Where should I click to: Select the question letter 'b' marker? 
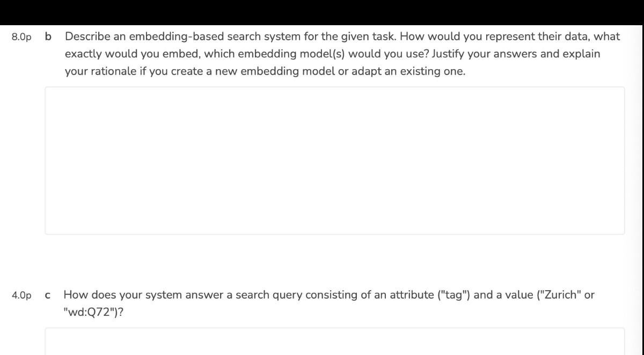click(49, 37)
